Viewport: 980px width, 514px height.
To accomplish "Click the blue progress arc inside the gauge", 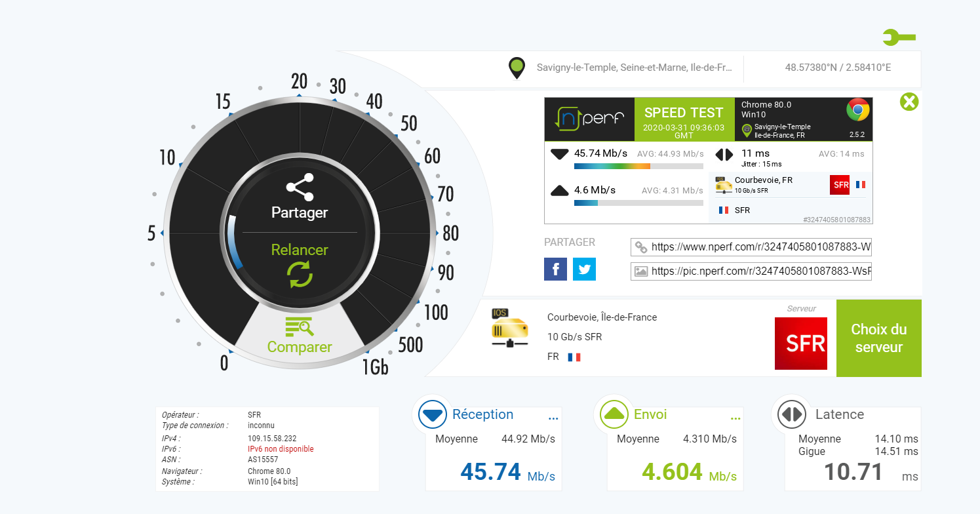I will pos(234,241).
